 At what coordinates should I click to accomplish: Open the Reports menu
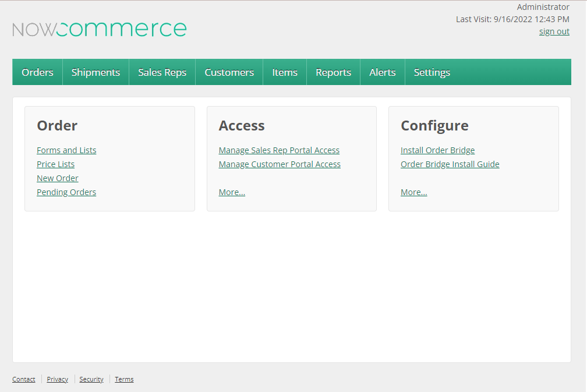tap(334, 72)
